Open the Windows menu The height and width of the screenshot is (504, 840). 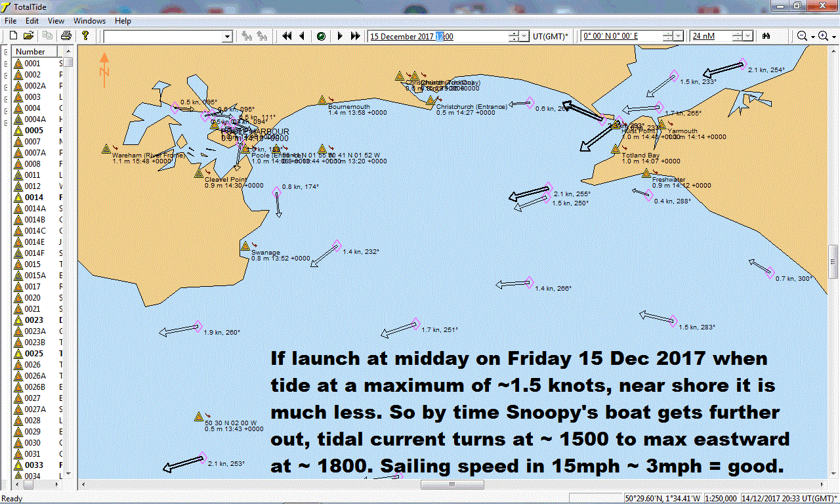[89, 20]
